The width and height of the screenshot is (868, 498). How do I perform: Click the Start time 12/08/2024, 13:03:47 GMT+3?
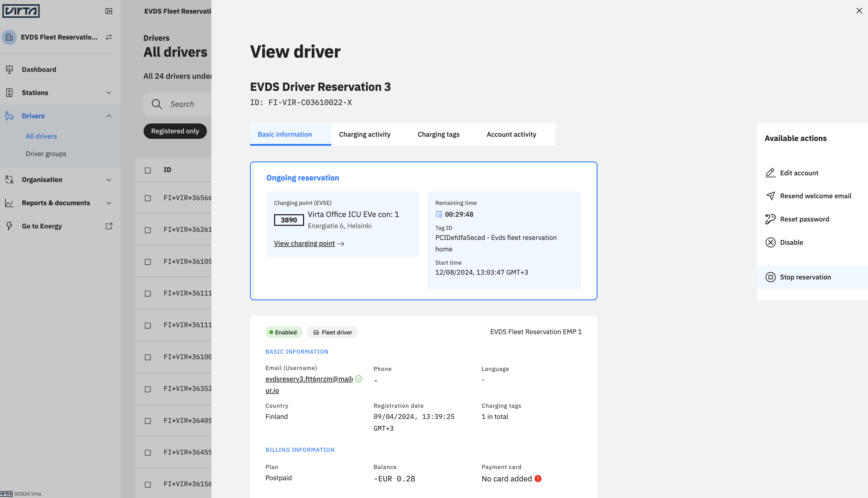(x=481, y=272)
